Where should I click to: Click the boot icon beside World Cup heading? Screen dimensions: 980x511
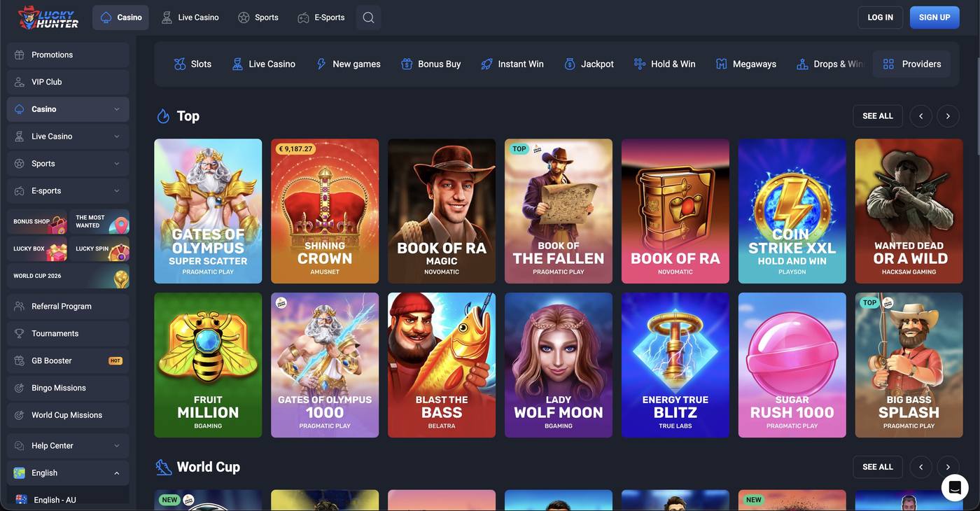pyautogui.click(x=163, y=467)
